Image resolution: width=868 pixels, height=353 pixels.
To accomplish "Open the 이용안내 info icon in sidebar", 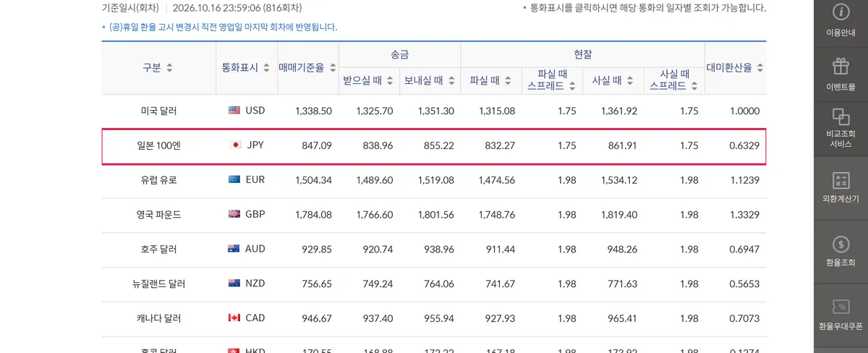I will pyautogui.click(x=841, y=12).
